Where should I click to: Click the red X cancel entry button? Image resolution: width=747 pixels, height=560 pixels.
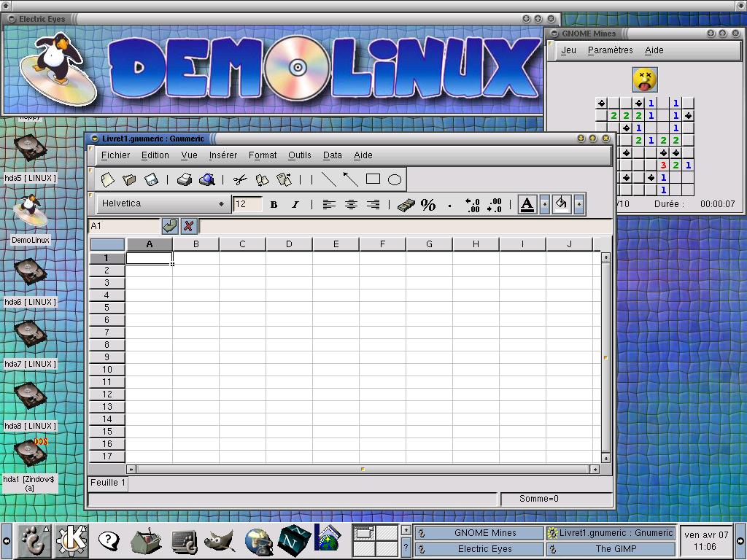pyautogui.click(x=189, y=226)
